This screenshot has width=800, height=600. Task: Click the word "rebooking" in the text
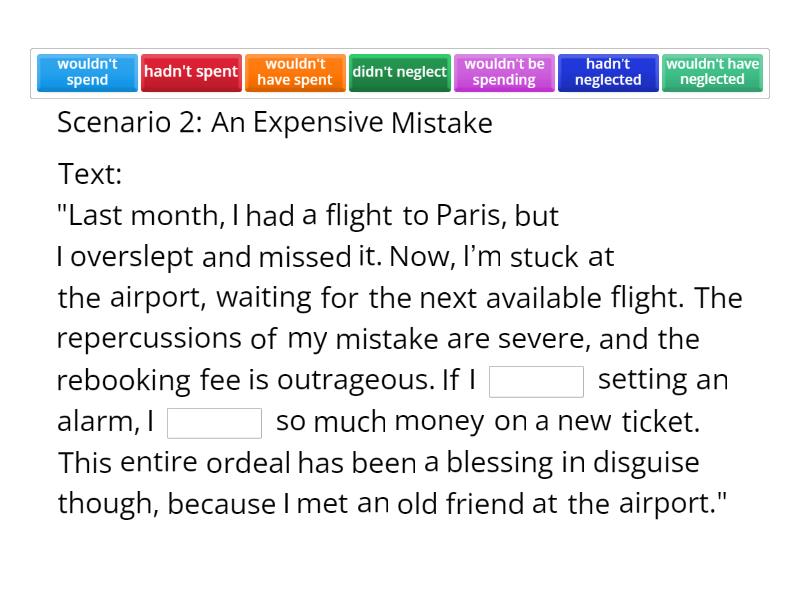click(x=123, y=381)
